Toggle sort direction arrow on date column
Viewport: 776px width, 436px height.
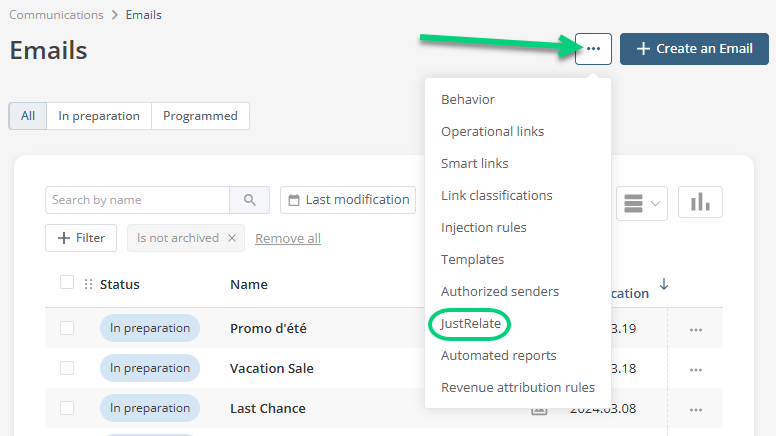point(664,284)
